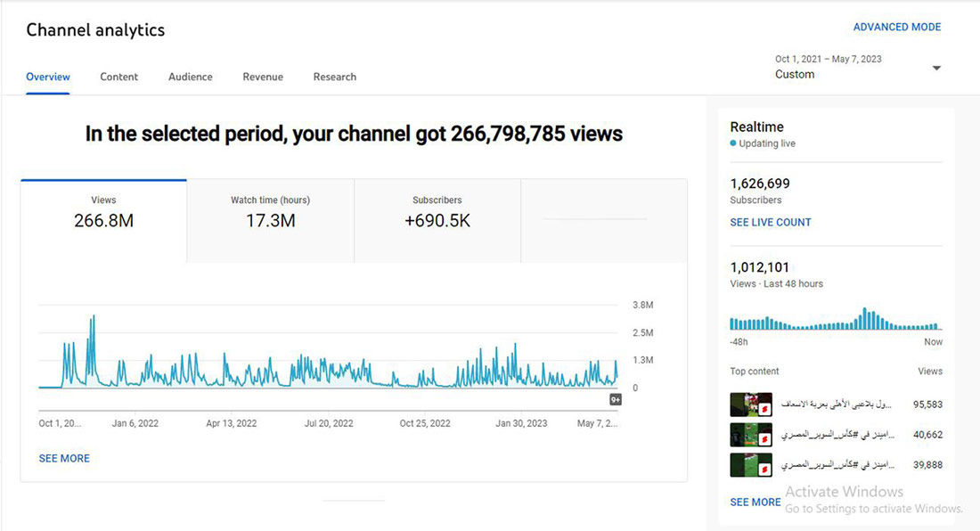Open the date range Custom dropdown
The width and height of the screenshot is (980, 531).
[795, 74]
